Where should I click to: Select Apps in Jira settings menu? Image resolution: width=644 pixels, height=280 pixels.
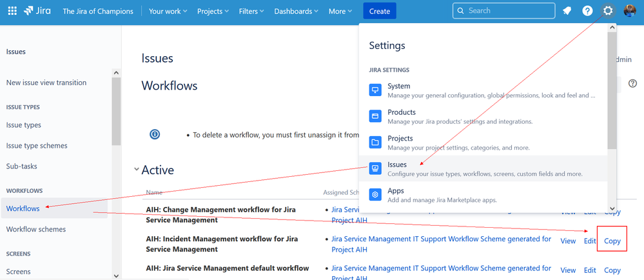(x=483, y=195)
